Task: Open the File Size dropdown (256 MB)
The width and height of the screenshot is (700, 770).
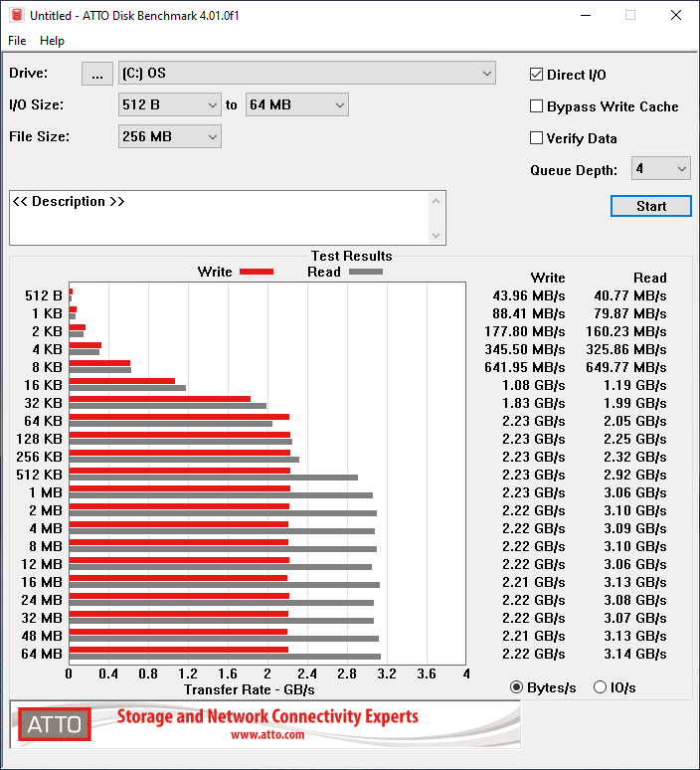Action: [x=170, y=136]
